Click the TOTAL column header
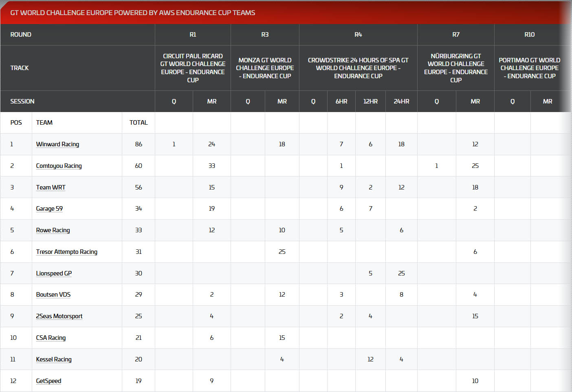Screen dimensions: 572x392 (139, 123)
